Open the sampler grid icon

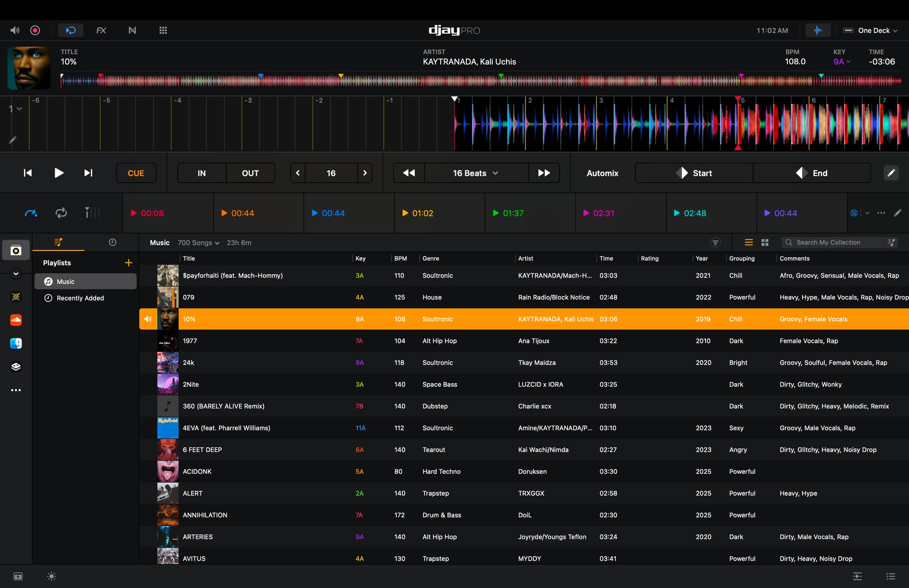(x=163, y=30)
